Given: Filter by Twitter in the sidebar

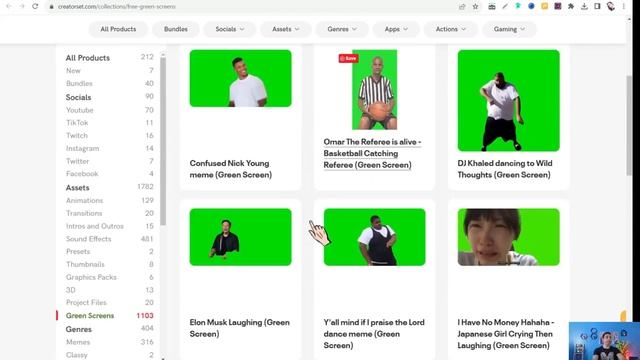Looking at the screenshot, I should [78, 161].
